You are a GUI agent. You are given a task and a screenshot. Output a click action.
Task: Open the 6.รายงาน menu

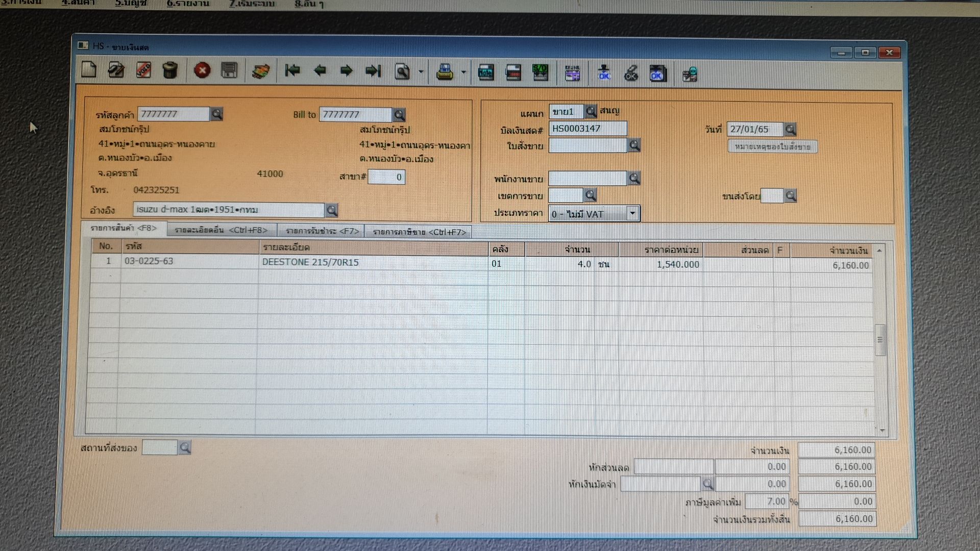tap(188, 4)
